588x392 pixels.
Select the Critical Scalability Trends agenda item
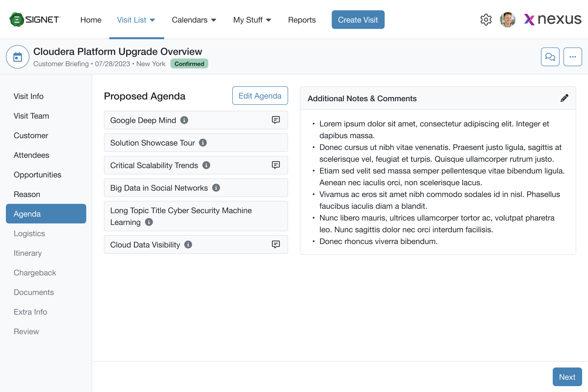tap(196, 165)
